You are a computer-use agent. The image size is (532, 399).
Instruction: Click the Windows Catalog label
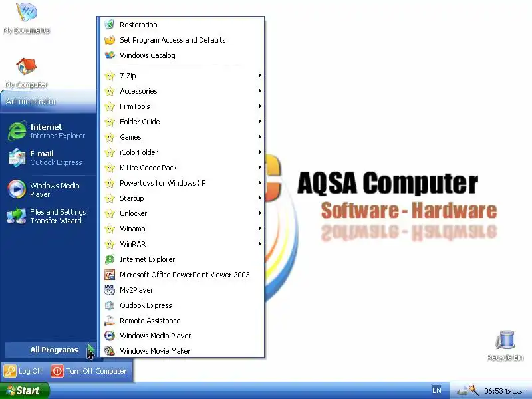[x=147, y=55]
